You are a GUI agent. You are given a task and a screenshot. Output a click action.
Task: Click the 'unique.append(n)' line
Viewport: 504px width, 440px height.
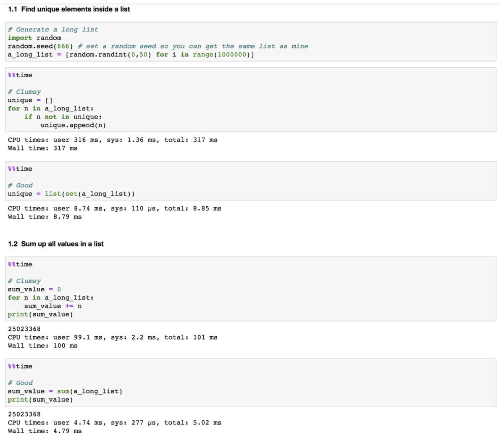tap(73, 125)
